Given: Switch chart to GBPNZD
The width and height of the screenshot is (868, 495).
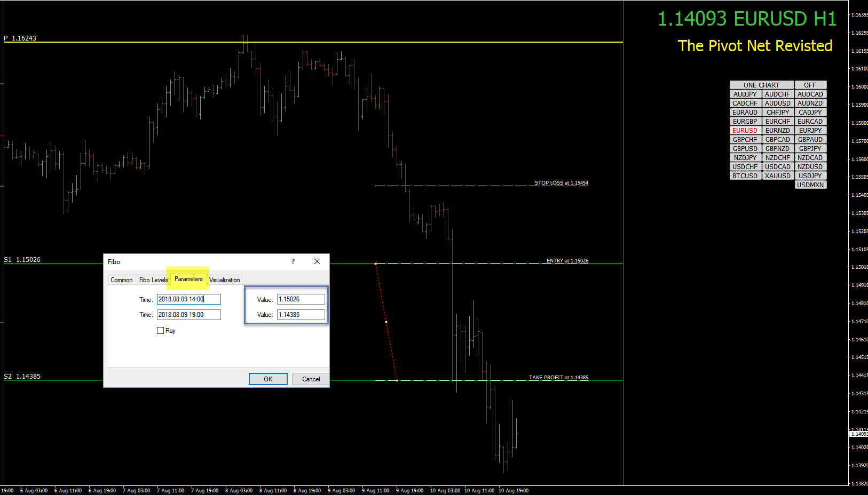Looking at the screenshot, I should point(778,149).
